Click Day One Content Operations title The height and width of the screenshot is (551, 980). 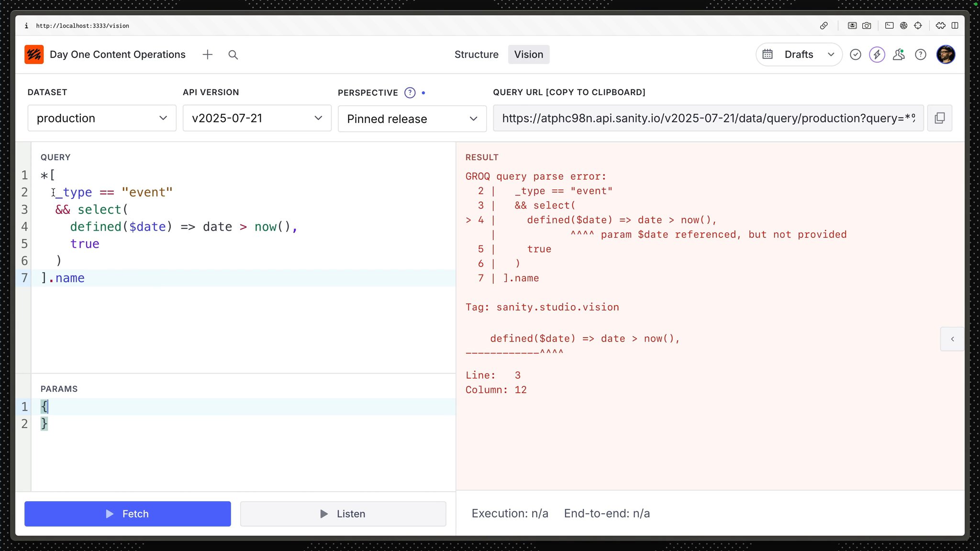pos(117,55)
